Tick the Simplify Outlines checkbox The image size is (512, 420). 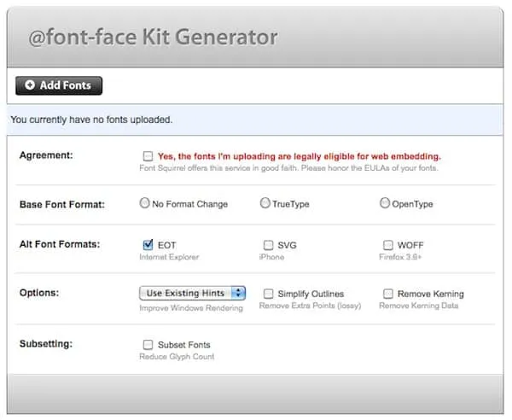point(269,294)
